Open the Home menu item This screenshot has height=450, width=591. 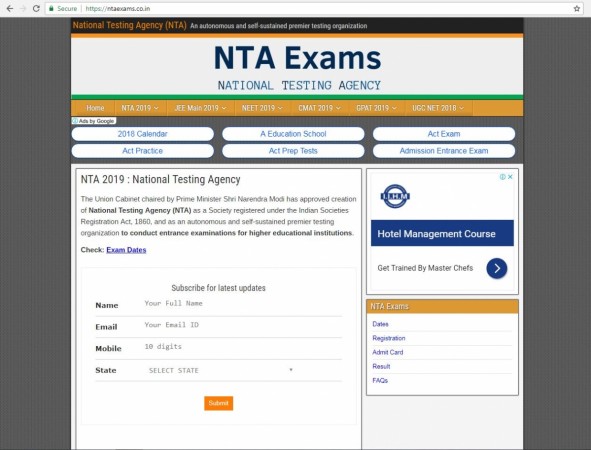click(95, 108)
